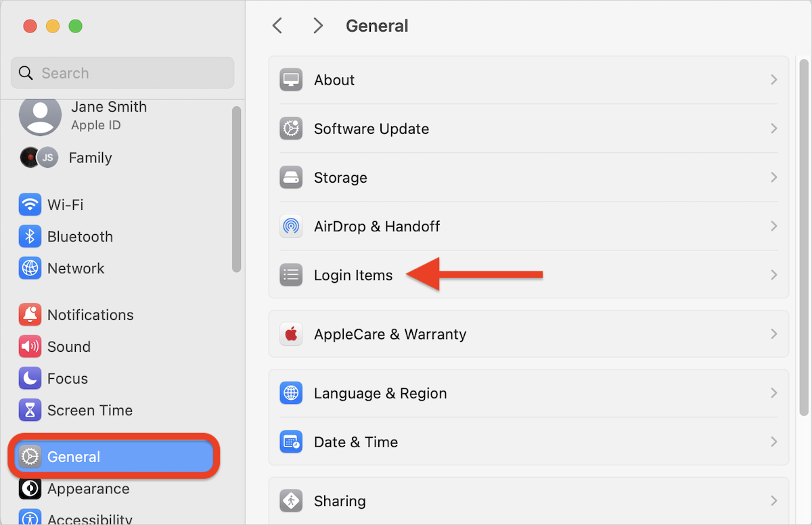Click the Sharing pedestrian icon

(291, 501)
